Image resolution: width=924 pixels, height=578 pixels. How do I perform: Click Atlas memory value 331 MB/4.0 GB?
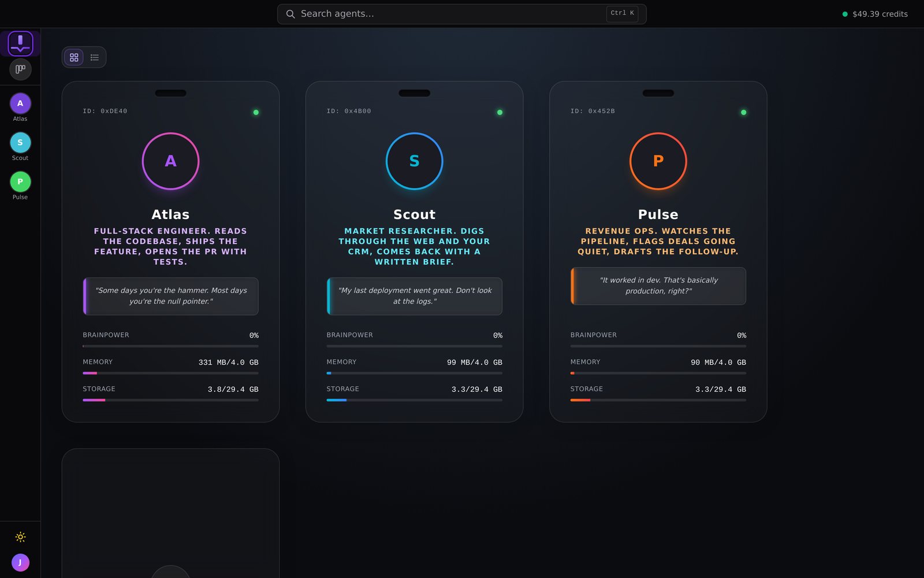[x=228, y=362]
